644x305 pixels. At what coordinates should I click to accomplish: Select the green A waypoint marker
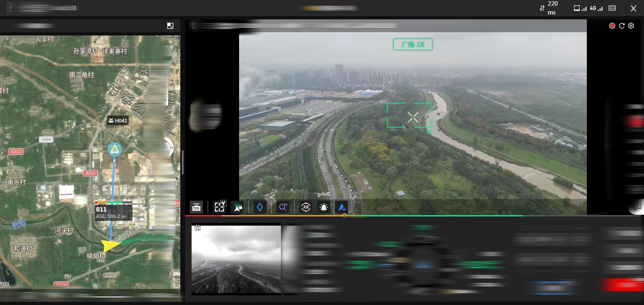click(x=115, y=149)
